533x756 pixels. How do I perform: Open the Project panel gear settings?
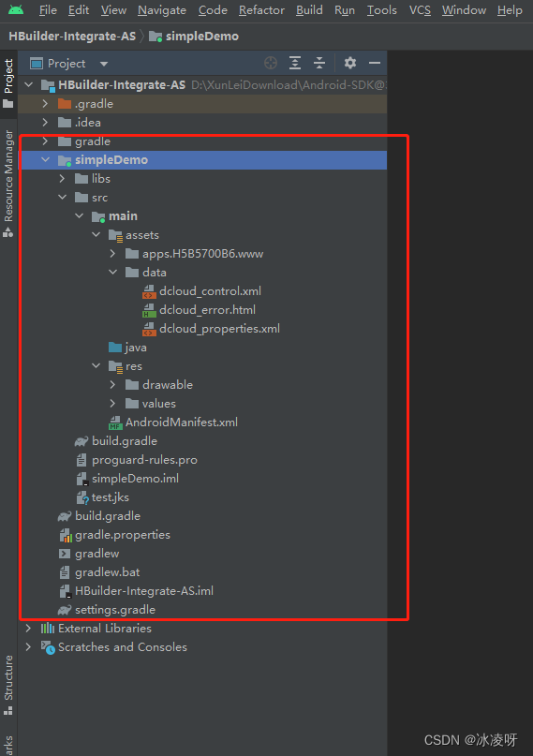coord(350,63)
